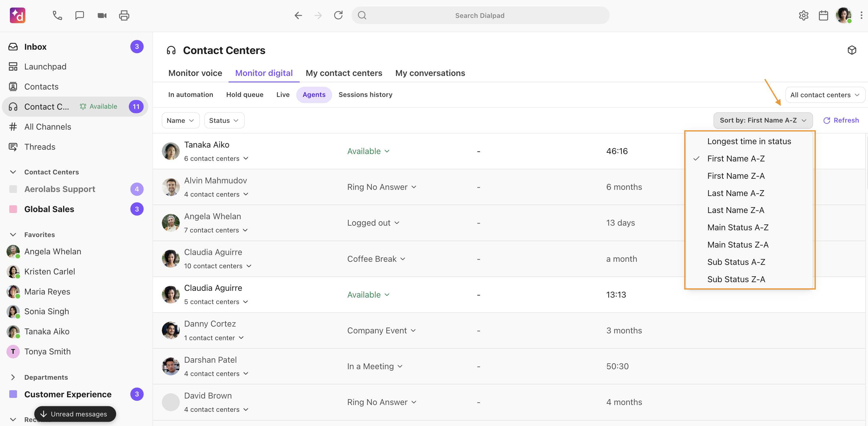
Task: Open Tanaka Aiko's Available status dropdown
Action: (368, 151)
